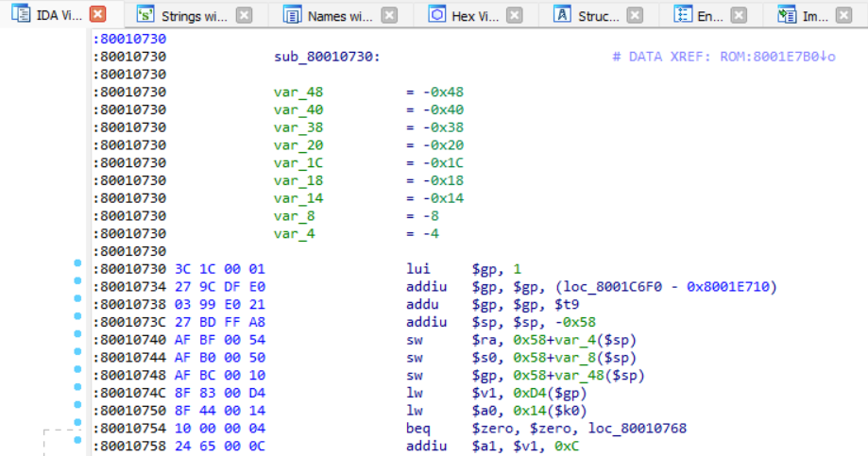Toggle breakpoint dot at the lui $gp line
Screen dimensions: 868x456
coord(78,268)
